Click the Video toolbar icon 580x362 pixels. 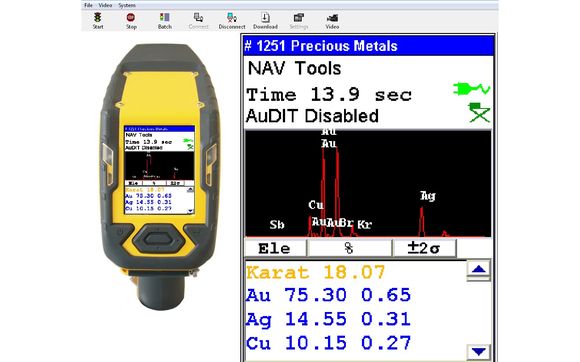332,17
